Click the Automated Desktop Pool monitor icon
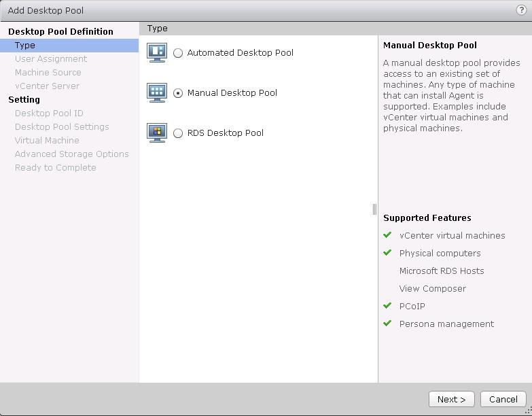This screenshot has height=416, width=532. click(157, 52)
